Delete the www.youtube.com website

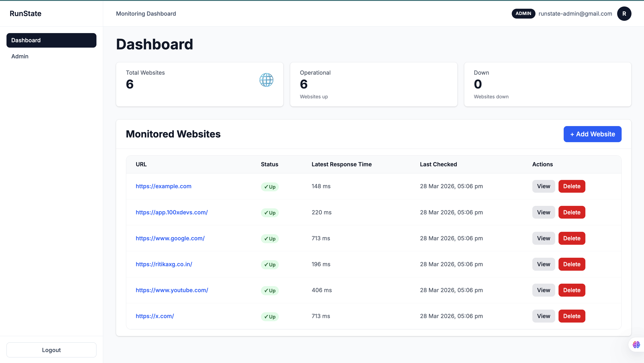[571, 290]
